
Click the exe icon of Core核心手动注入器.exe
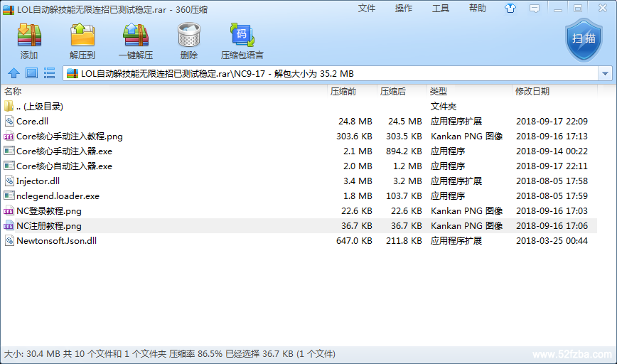pyautogui.click(x=9, y=151)
